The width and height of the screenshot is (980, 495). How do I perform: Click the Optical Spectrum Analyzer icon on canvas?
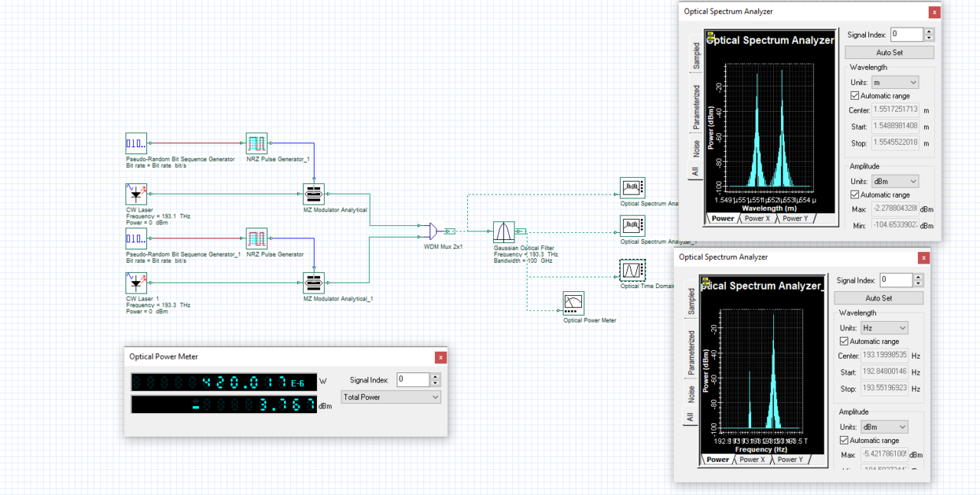tap(632, 188)
